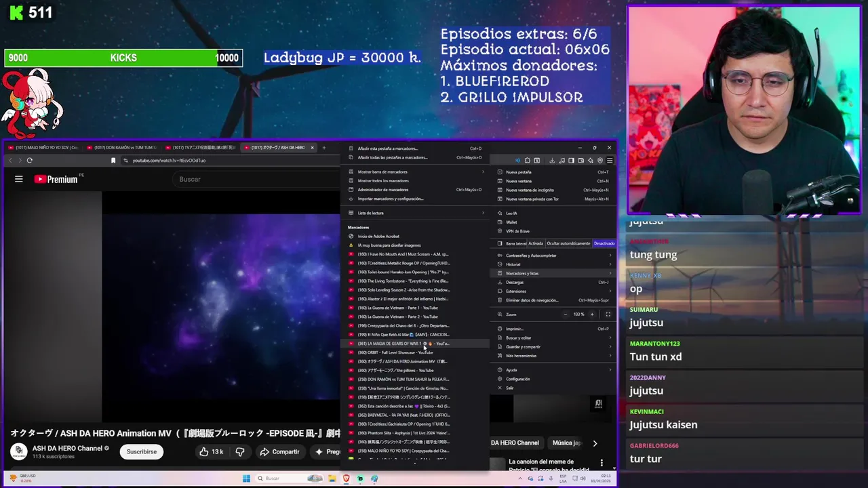The image size is (868, 488).
Task: Expand the Ayuda submenu
Action: (554, 370)
